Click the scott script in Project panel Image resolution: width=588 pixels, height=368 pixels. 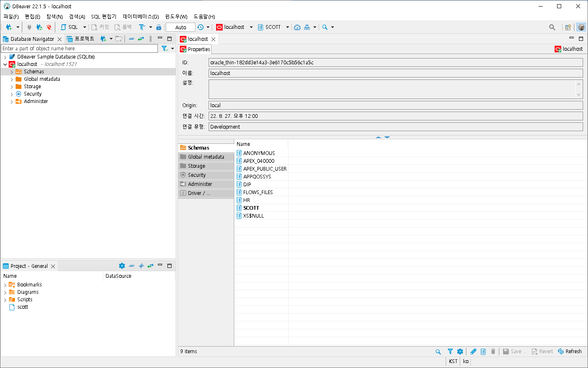click(23, 307)
